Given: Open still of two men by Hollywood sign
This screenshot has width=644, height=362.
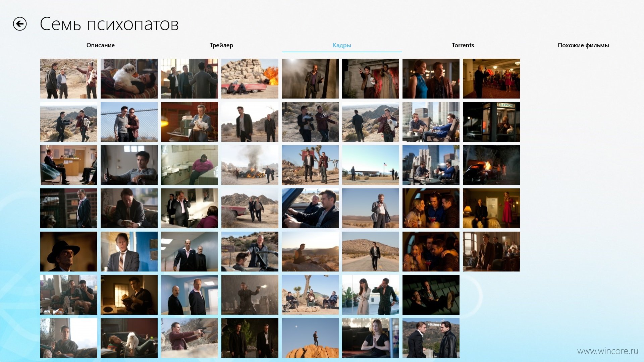Looking at the screenshot, I should click(431, 338).
